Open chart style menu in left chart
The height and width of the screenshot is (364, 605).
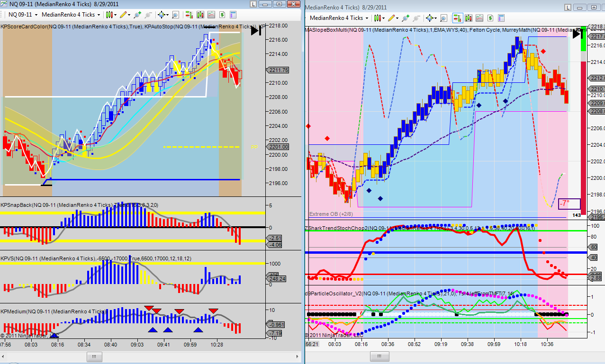point(109,15)
